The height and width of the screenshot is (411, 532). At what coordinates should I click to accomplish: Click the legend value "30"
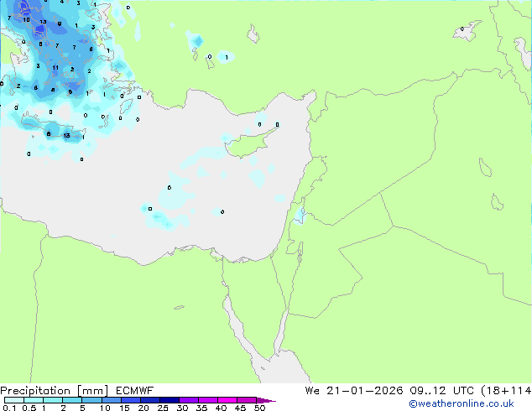pos(182,408)
